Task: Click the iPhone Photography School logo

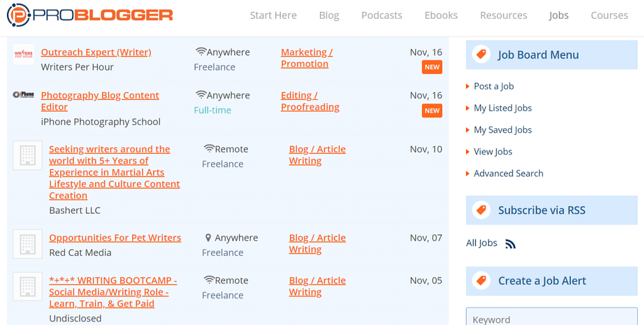Action: click(23, 95)
